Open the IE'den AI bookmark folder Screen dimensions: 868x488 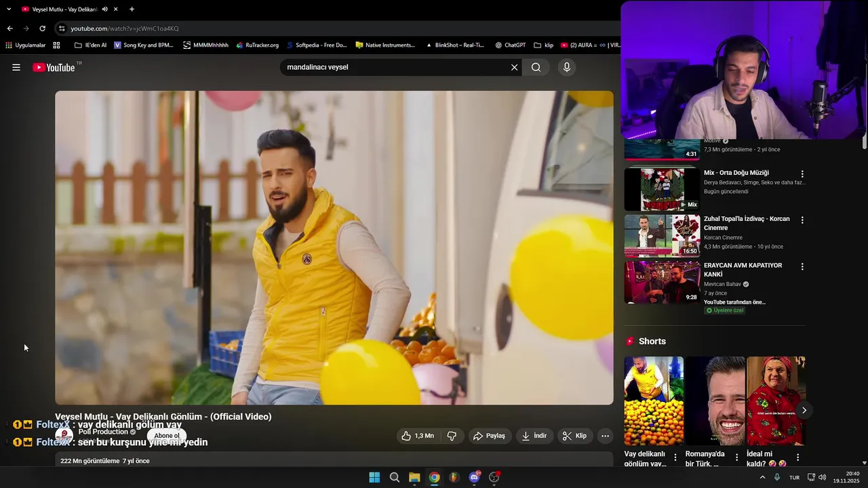click(90, 45)
